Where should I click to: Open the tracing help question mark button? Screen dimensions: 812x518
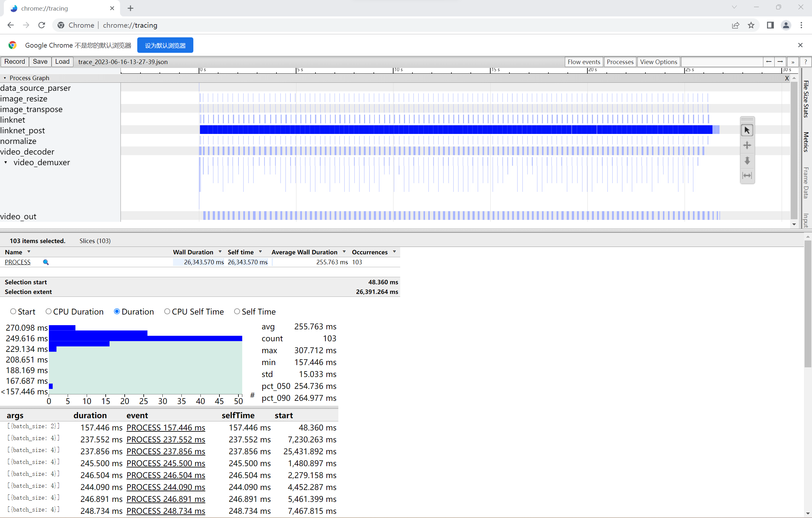[x=805, y=62]
